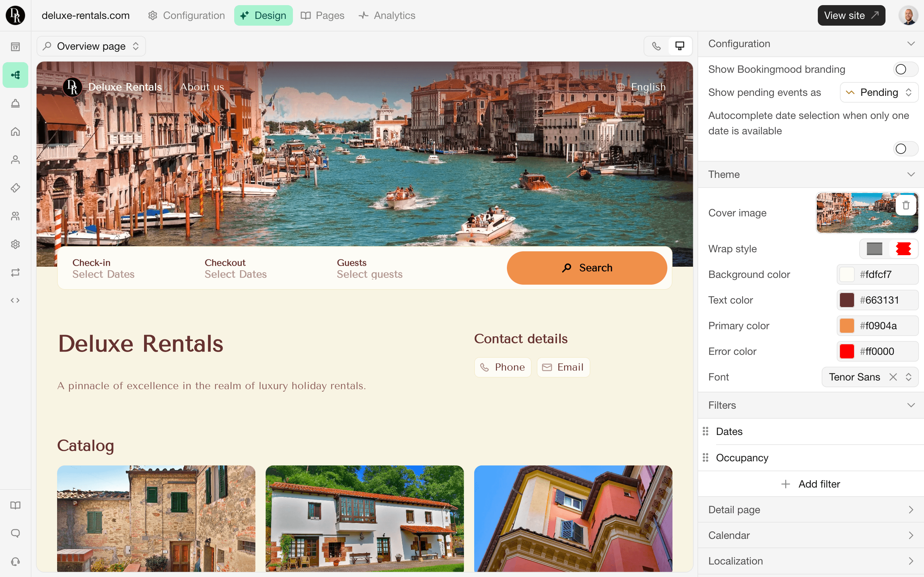Click Add filter button

coord(811,484)
